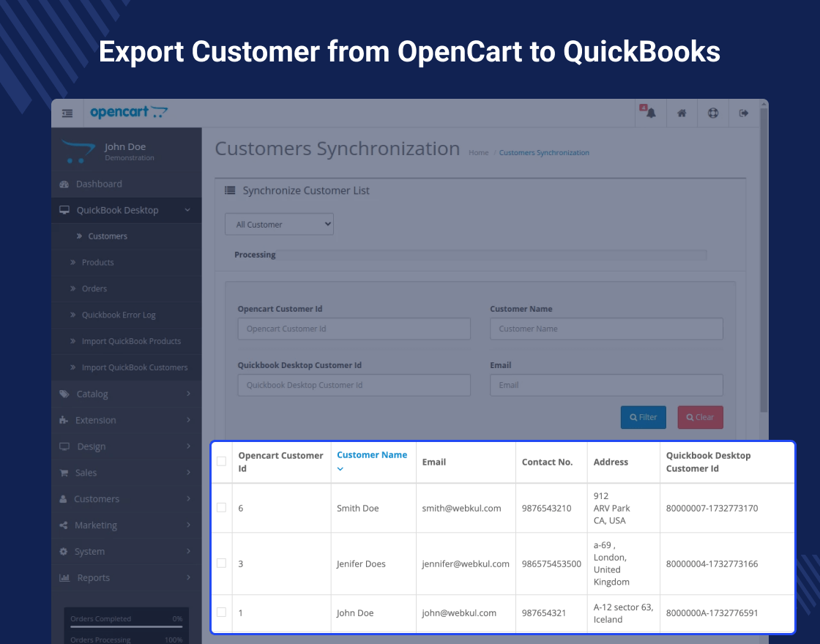Open Customers under QuickBook Desktop
The image size is (820, 644).
127,236
